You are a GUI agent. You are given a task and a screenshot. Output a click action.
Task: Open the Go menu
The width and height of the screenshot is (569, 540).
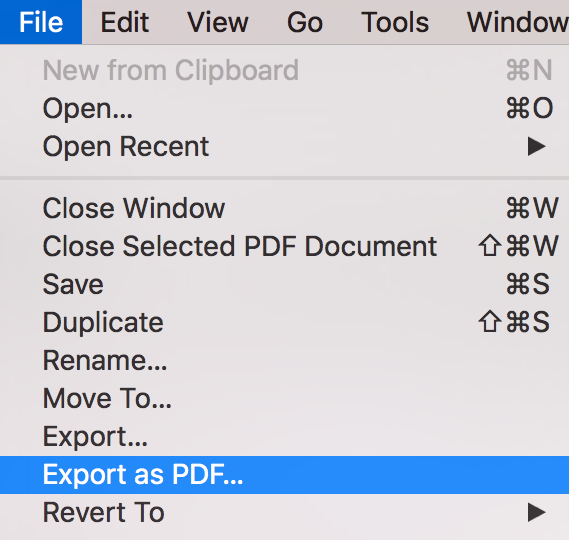305,22
